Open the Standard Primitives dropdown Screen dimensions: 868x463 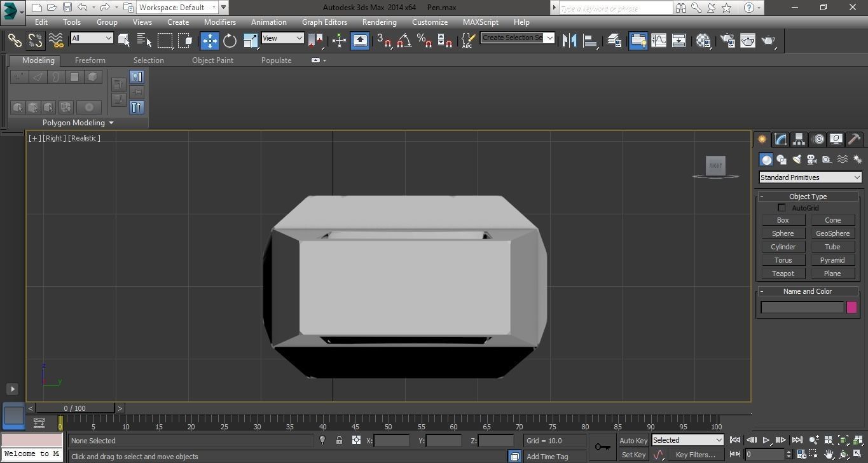pyautogui.click(x=810, y=177)
